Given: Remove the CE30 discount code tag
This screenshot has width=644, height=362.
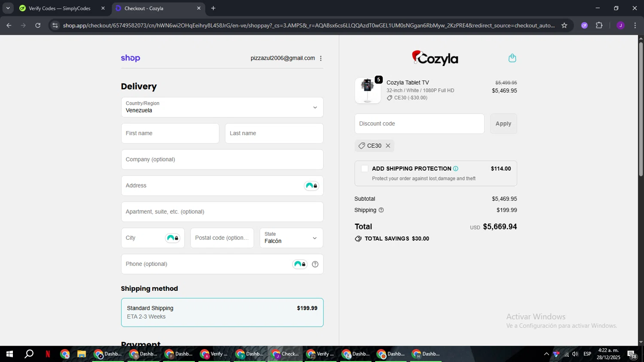Looking at the screenshot, I should click(388, 146).
